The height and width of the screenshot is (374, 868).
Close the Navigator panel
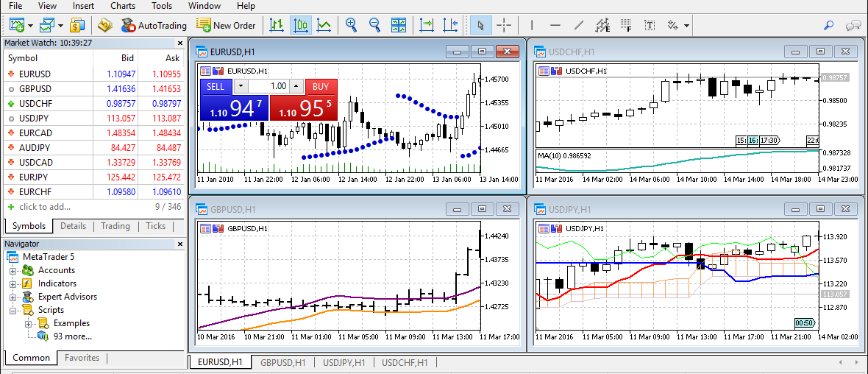(x=180, y=244)
